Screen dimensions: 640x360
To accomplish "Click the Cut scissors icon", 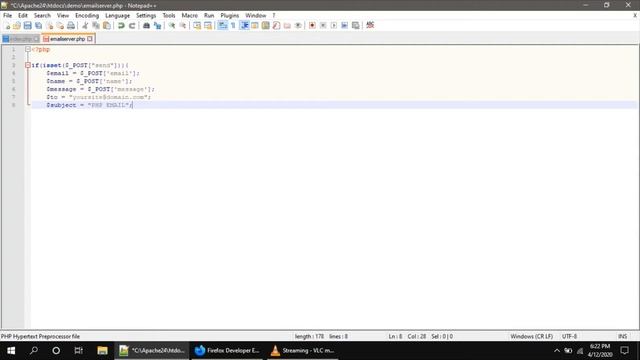I will coord(85,26).
